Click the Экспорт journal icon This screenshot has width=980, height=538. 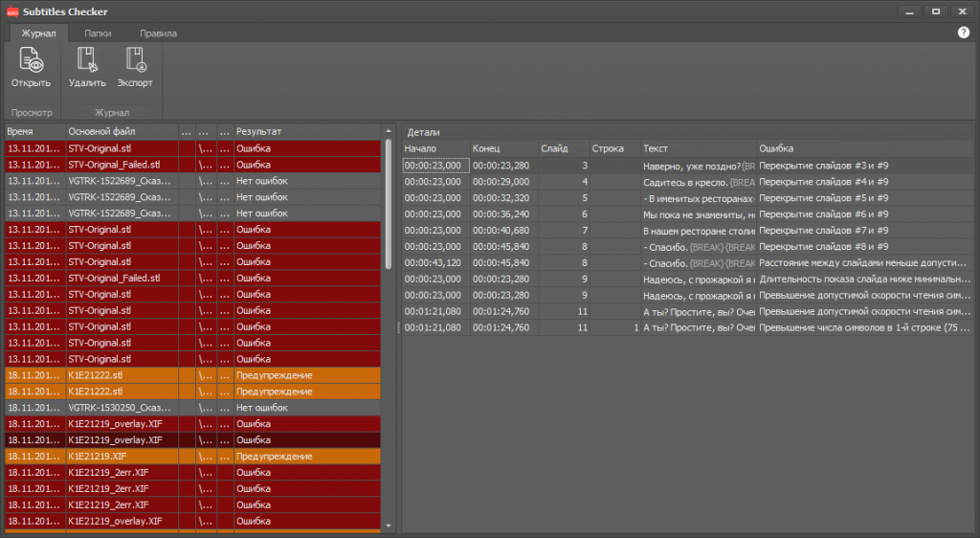(x=135, y=61)
